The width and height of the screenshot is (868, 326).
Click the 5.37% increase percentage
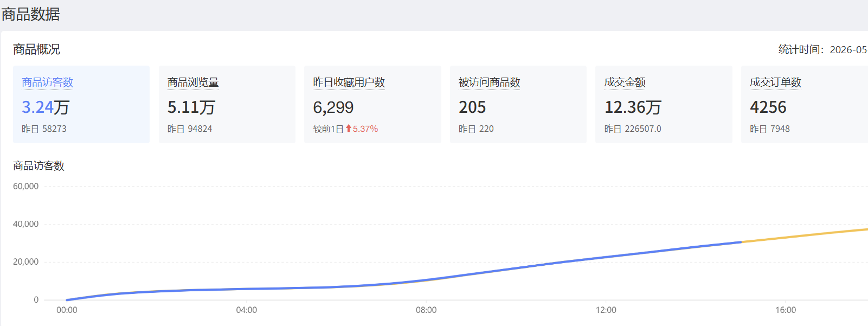(365, 129)
